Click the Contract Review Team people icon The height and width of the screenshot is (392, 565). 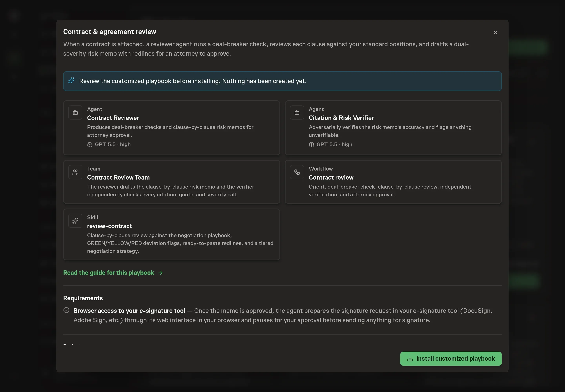click(75, 172)
